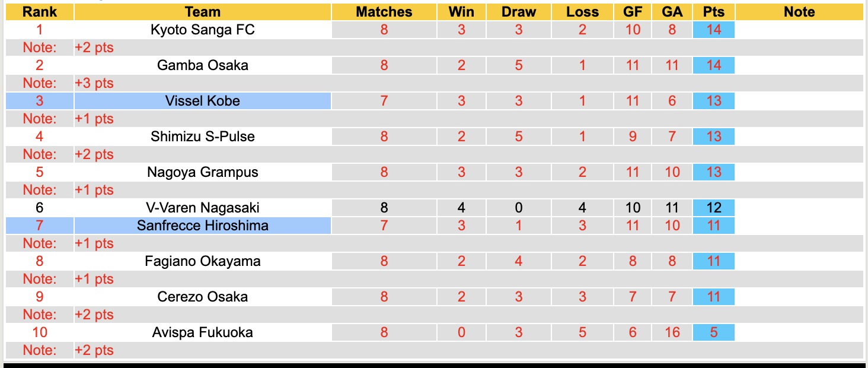Select V-Varen Nagasaki in the standings

[202, 208]
